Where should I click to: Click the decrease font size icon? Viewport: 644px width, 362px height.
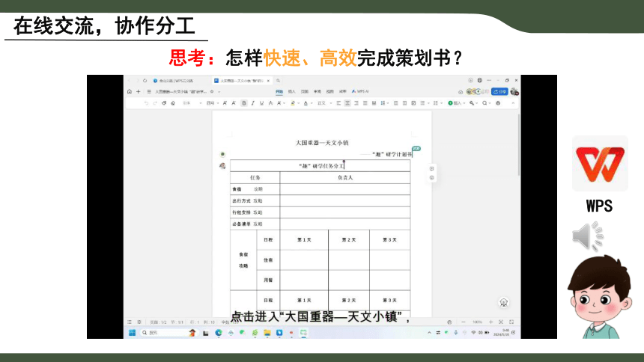234,103
